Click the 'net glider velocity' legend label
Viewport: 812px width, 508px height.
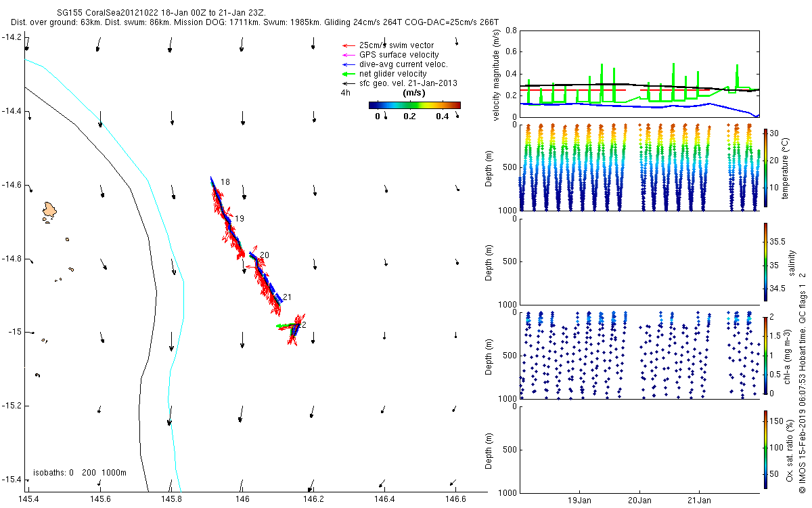tap(392, 73)
